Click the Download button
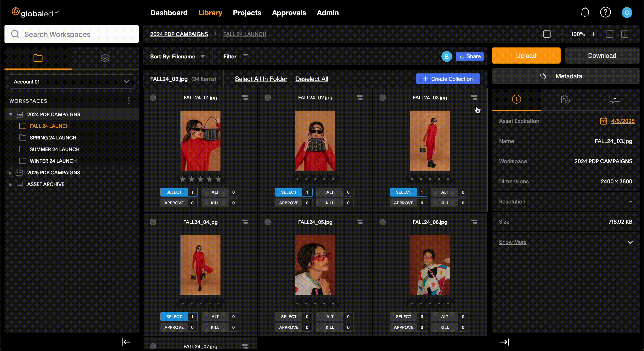 602,56
